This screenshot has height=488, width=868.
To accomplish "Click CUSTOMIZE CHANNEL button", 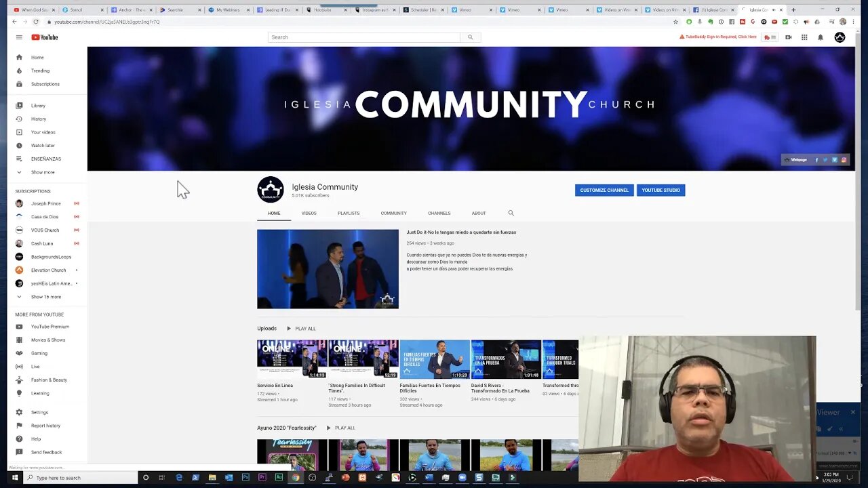I will coord(604,190).
